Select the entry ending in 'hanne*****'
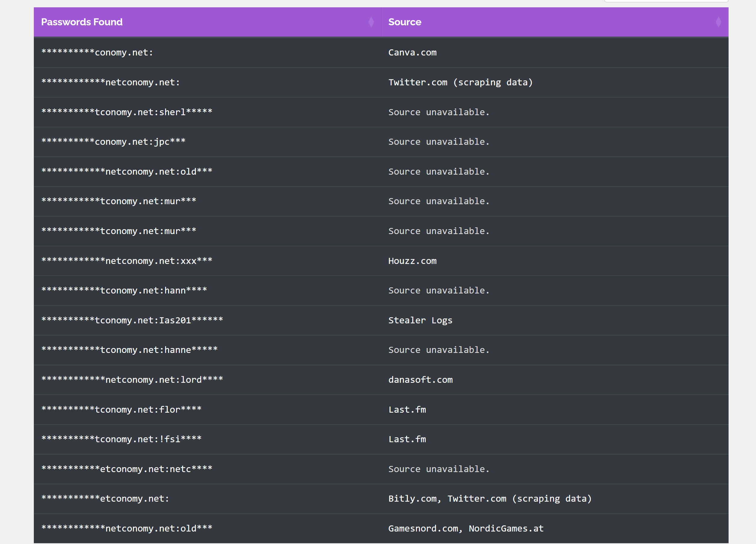The height and width of the screenshot is (544, 756). coord(129,350)
